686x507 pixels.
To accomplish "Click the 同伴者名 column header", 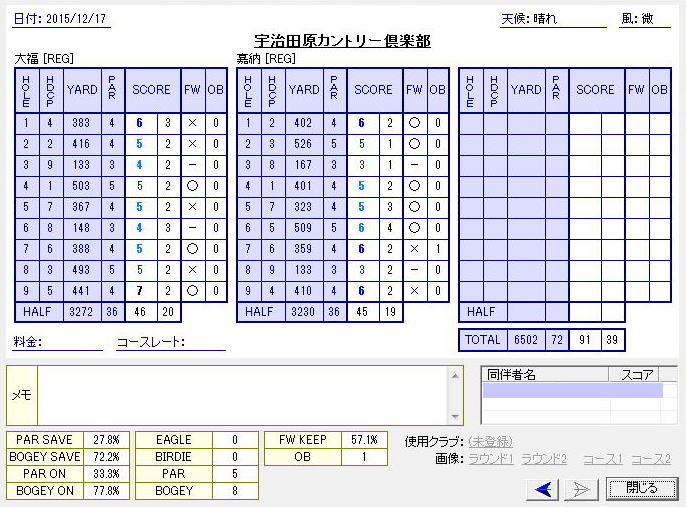I will tap(544, 375).
